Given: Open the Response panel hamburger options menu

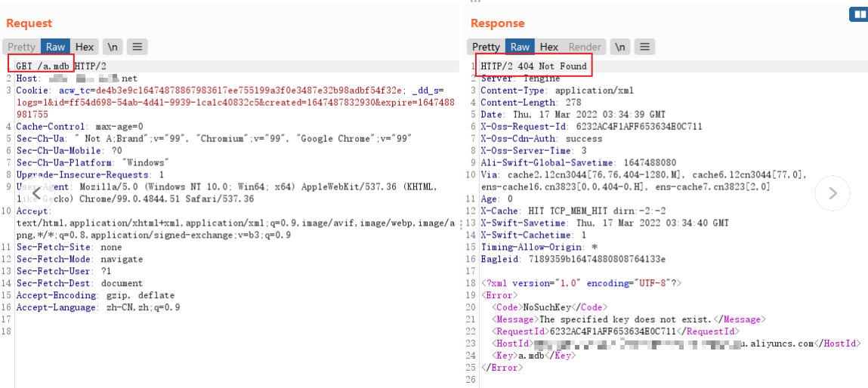Looking at the screenshot, I should (644, 47).
